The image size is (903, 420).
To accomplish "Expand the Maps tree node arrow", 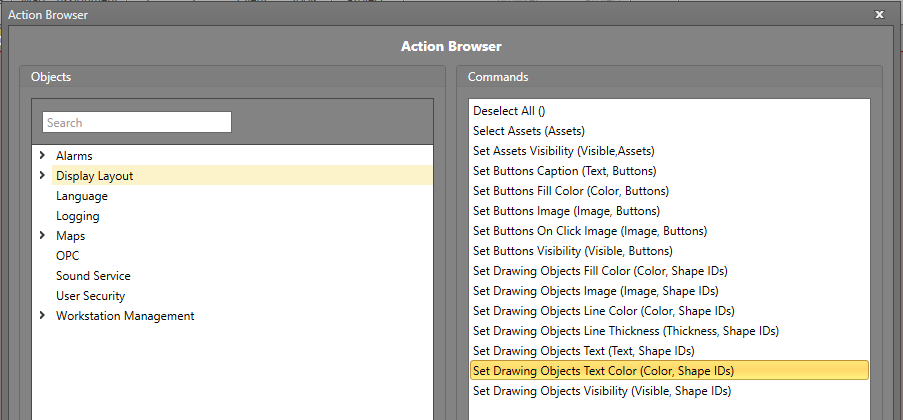I will tap(42, 236).
